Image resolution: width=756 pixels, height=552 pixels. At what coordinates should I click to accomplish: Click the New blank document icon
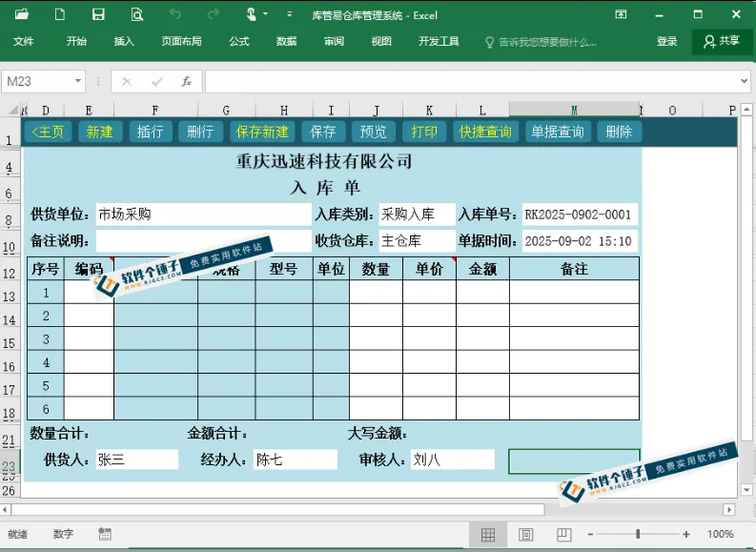(60, 14)
